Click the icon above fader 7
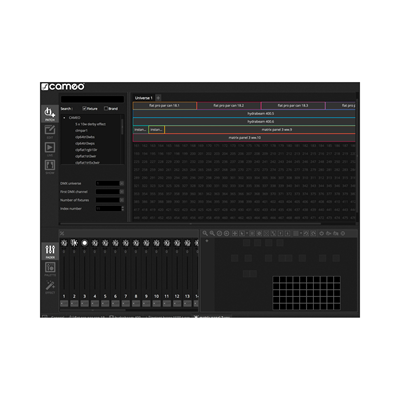 [126, 243]
